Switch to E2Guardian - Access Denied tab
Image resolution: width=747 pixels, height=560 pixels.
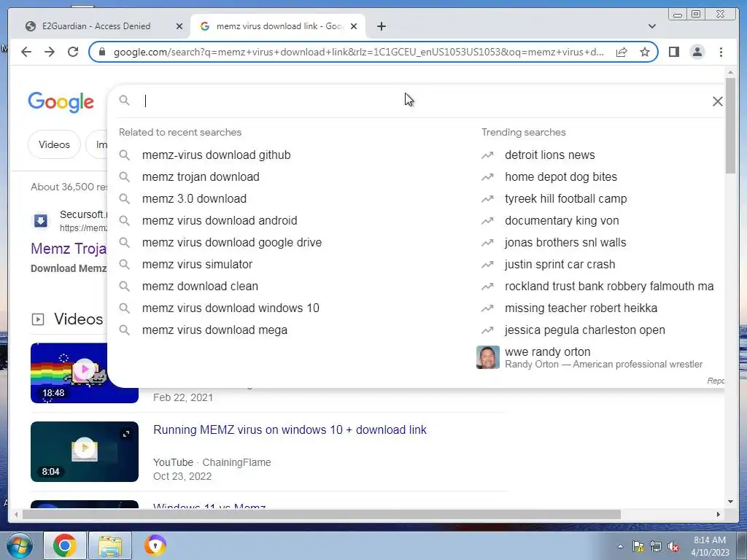tap(96, 26)
